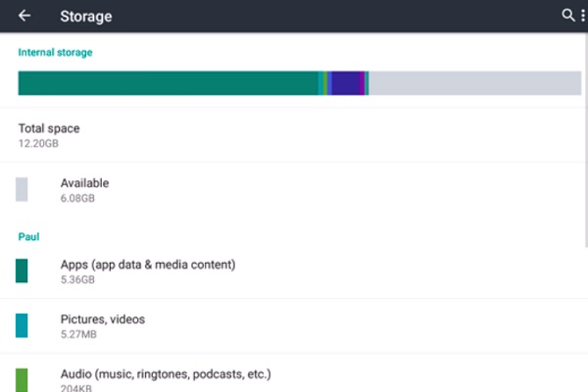The width and height of the screenshot is (588, 392).
Task: Tap the green Audio color square
Action: [22, 379]
